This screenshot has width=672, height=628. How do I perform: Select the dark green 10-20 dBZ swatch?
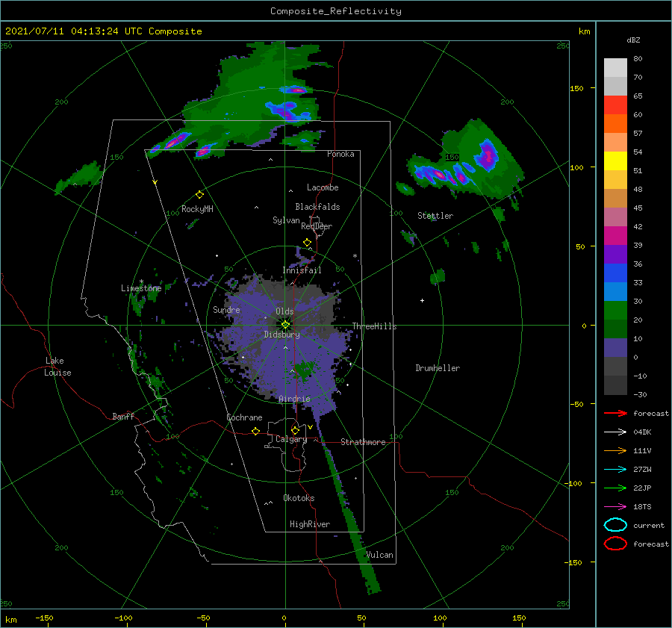(615, 329)
